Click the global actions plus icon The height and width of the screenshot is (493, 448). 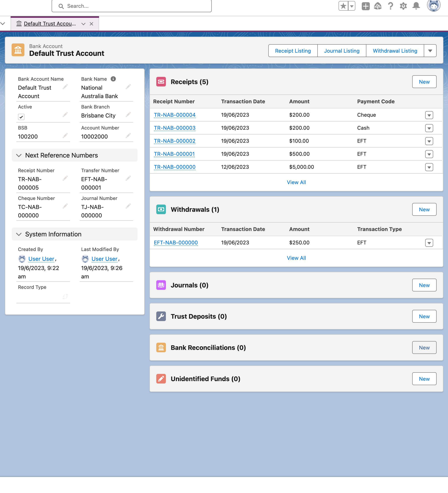pos(366,6)
